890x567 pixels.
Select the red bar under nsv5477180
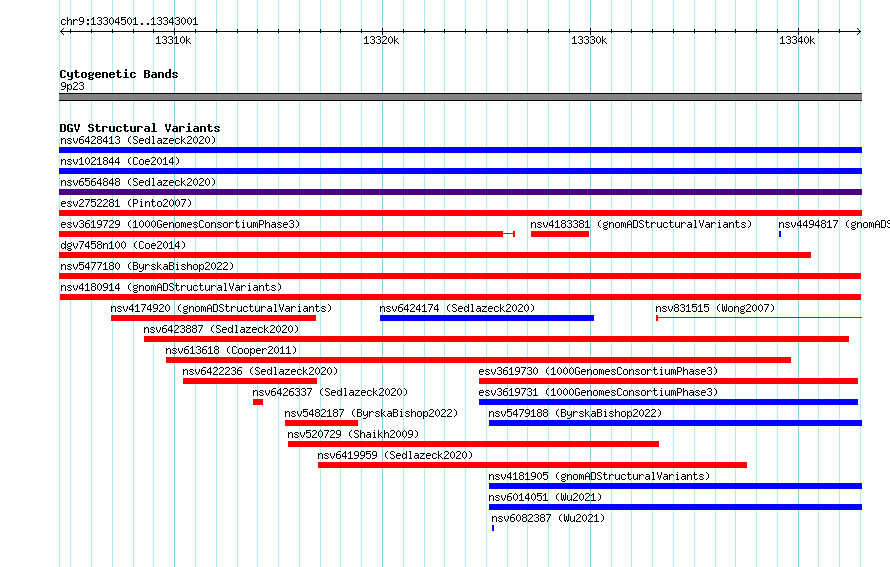coord(460,276)
